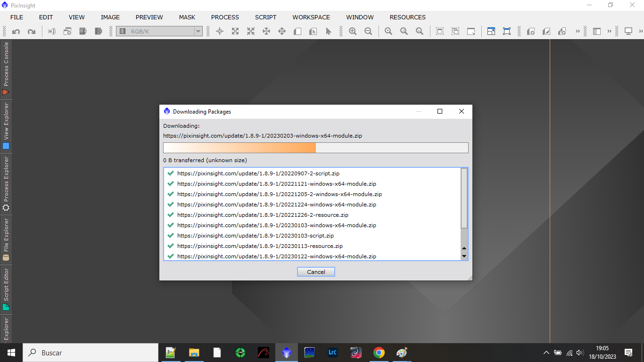
Task: Open the IMAGE menu
Action: 110,17
